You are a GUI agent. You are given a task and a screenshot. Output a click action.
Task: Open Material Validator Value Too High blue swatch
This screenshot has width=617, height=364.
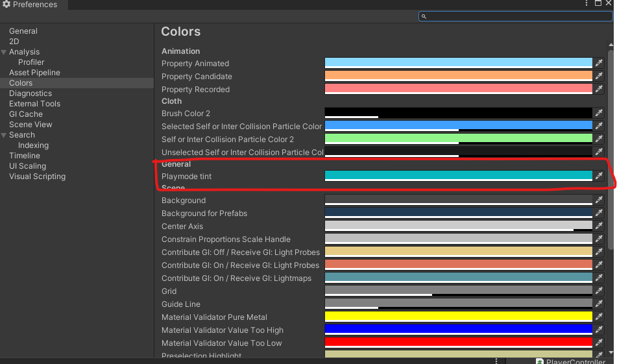[x=459, y=330]
